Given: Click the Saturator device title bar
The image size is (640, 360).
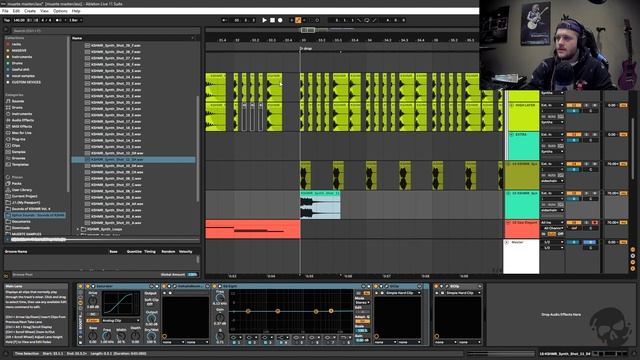Looking at the screenshot, I should click(x=118, y=287).
